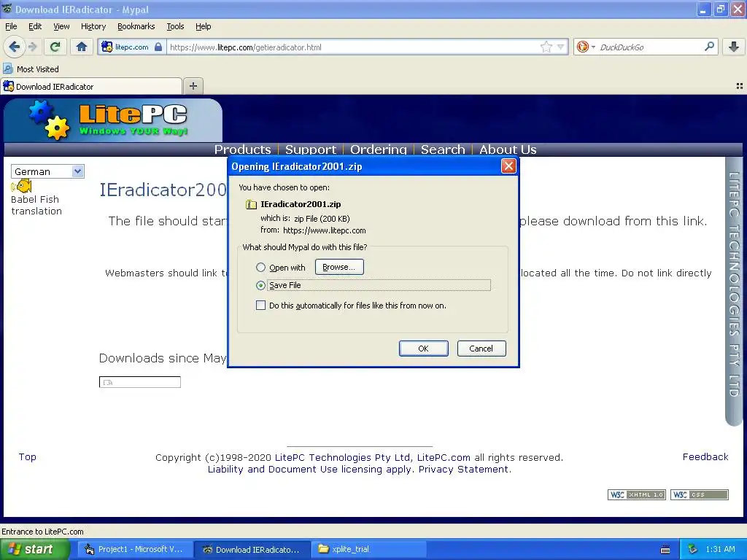The height and width of the screenshot is (560, 747).
Task: Open the Privacy Statement link
Action: (463, 469)
